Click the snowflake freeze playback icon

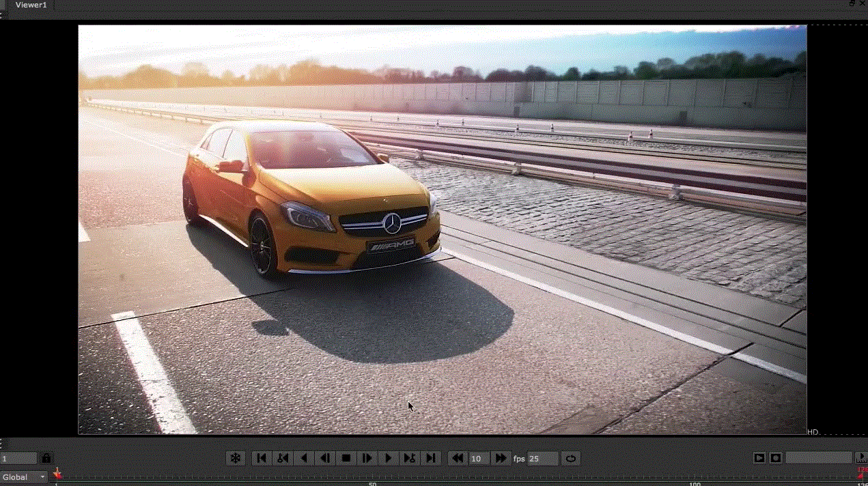[x=235, y=458]
